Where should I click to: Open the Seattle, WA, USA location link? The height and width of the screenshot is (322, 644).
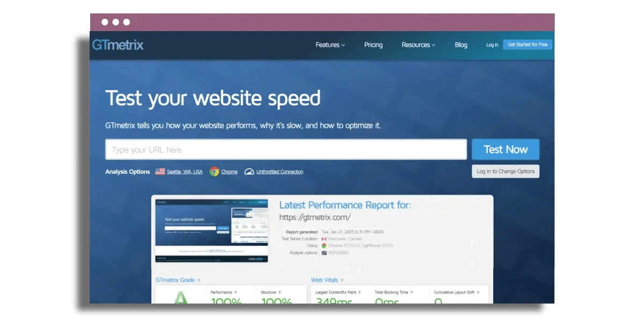(x=185, y=171)
